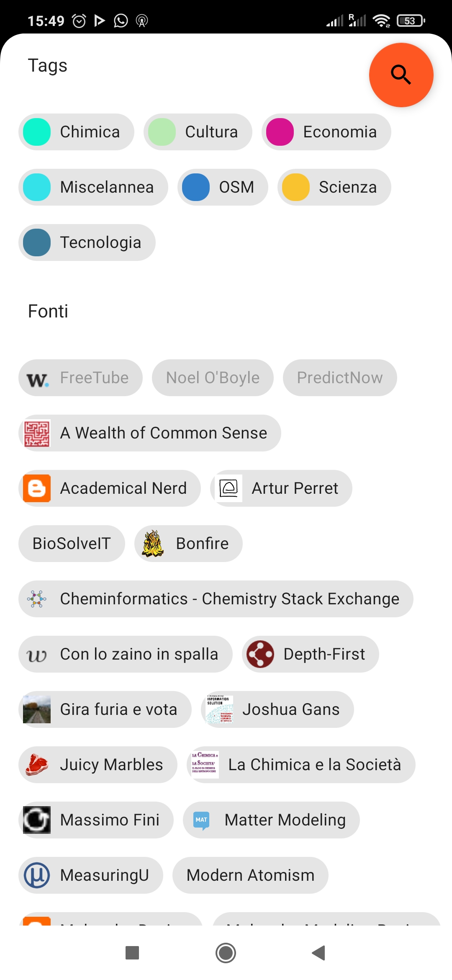Tap the orange search button

click(x=401, y=75)
